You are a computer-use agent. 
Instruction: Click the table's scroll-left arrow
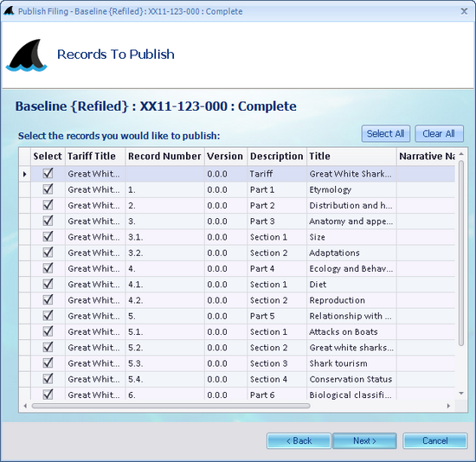click(25, 406)
